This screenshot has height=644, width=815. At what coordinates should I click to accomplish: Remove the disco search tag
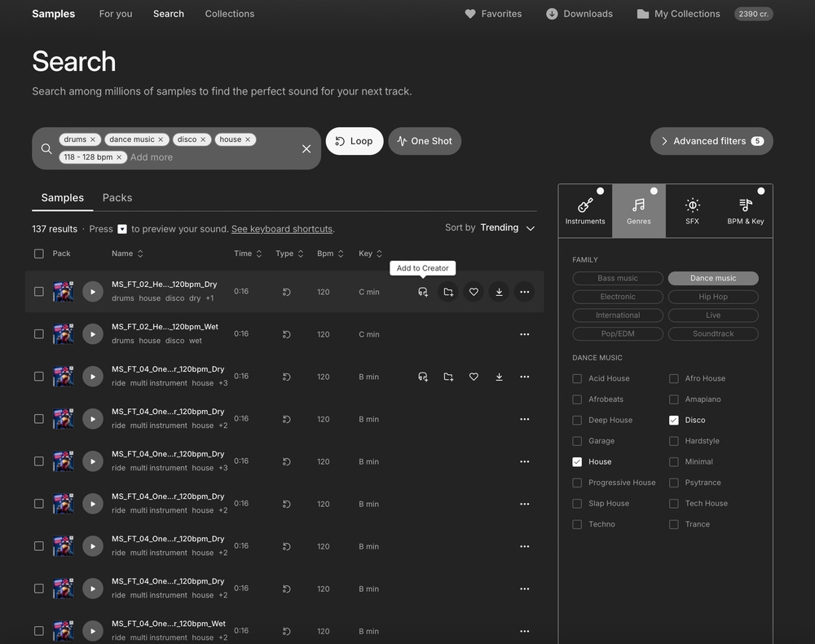[x=204, y=139]
